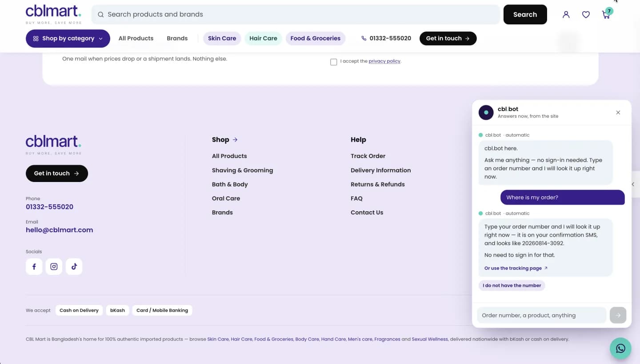The width and height of the screenshot is (640, 364).
Task: Click the Facebook social icon
Action: click(x=34, y=267)
